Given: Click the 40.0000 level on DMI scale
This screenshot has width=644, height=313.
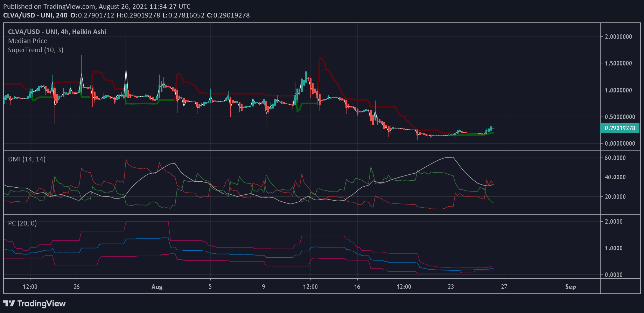Looking at the screenshot, I should click(615, 177).
